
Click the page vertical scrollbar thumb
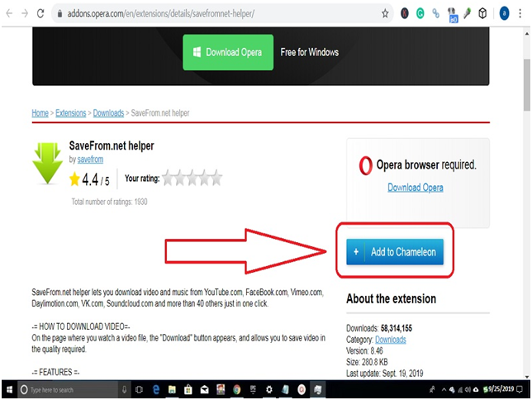tap(526, 85)
